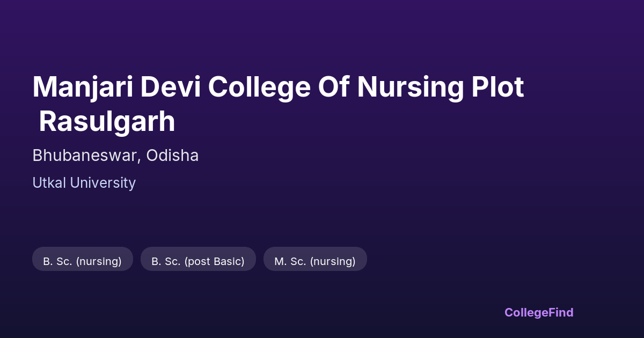
Task: Select the B. Sc. (post Basic) chip
Action: click(x=198, y=261)
